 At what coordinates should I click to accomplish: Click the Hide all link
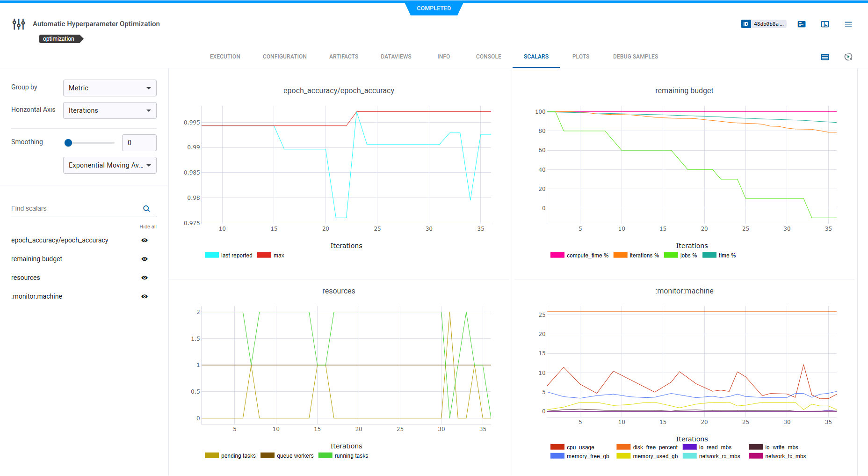point(148,227)
